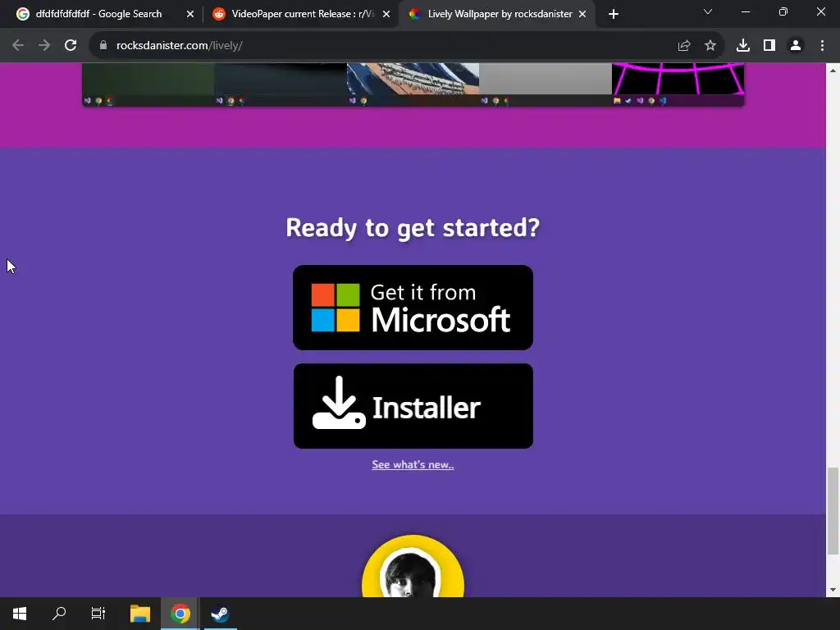Click the neon magenta grid wallpaper thumbnail

(x=678, y=84)
